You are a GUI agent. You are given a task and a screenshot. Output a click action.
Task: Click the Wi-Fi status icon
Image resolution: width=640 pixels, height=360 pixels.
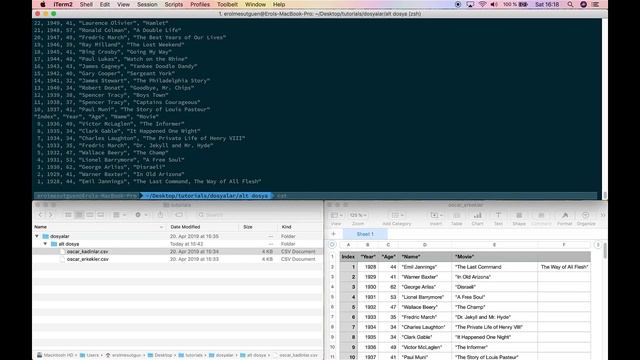point(482,4)
